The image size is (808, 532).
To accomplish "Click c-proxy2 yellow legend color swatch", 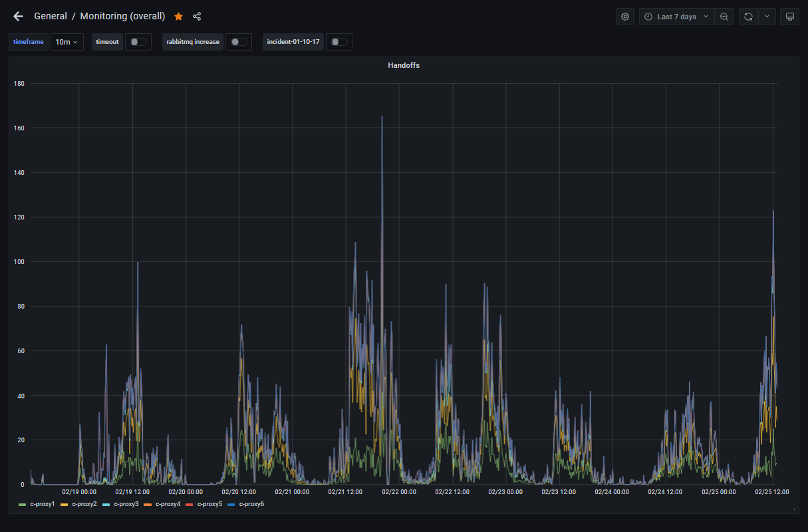I will [65, 505].
